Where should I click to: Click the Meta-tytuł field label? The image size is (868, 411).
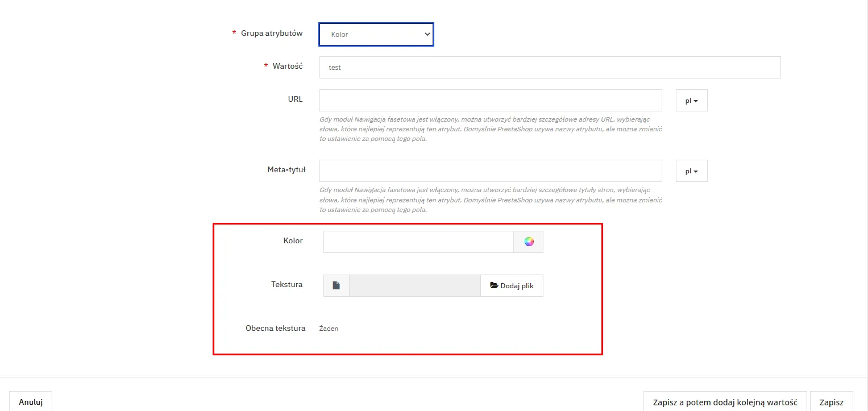[x=286, y=169]
